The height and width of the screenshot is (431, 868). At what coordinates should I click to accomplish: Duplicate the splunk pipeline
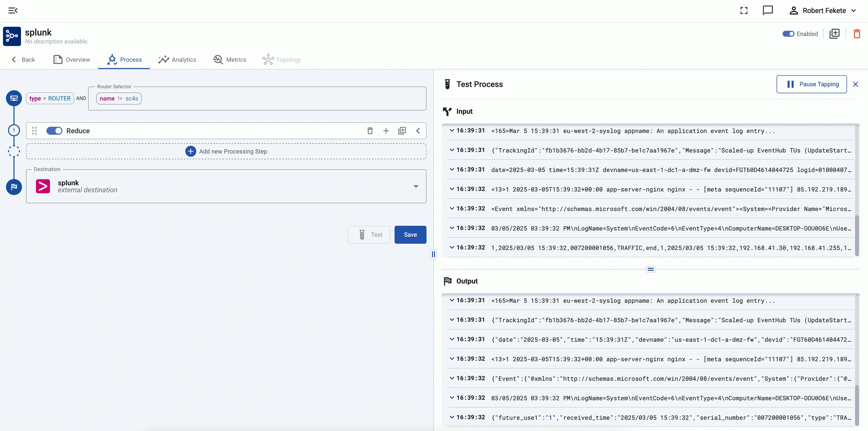coord(834,34)
